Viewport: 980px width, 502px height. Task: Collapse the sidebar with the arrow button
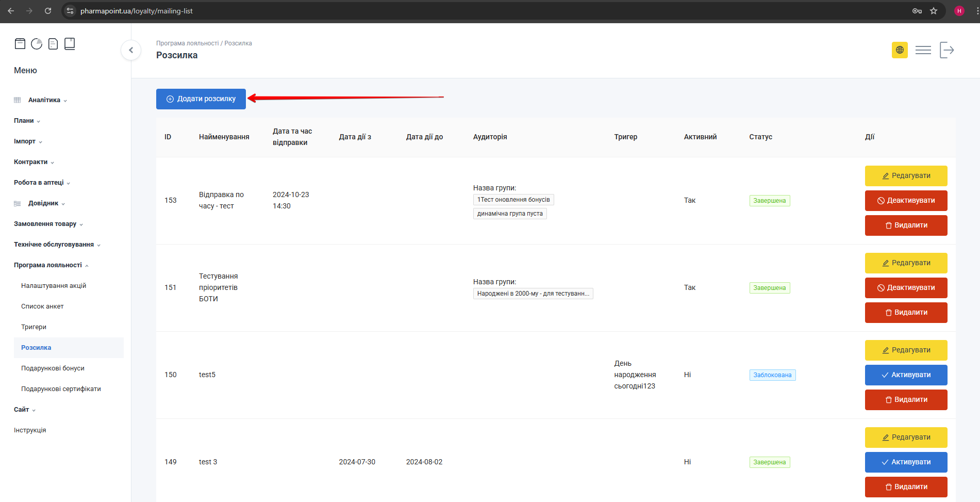[131, 50]
